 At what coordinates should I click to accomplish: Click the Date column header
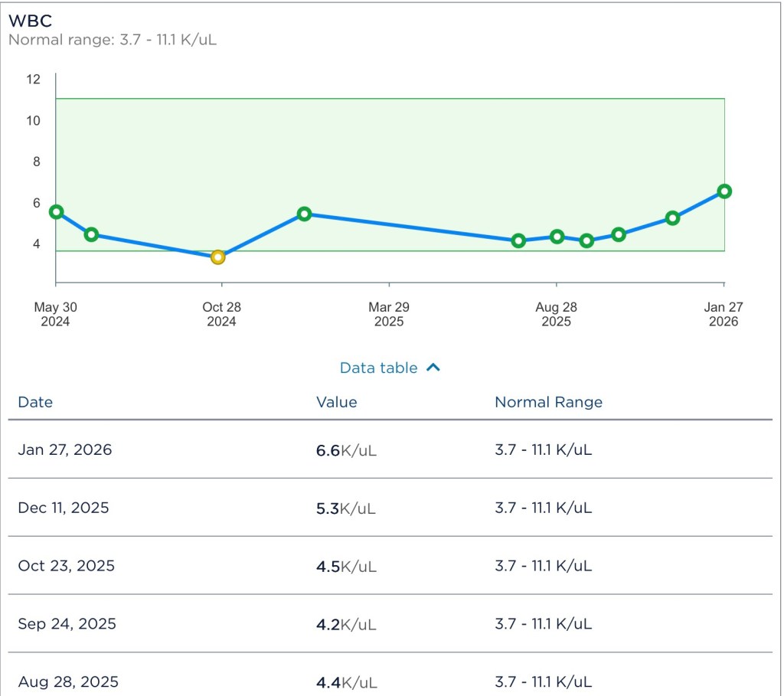tap(35, 402)
